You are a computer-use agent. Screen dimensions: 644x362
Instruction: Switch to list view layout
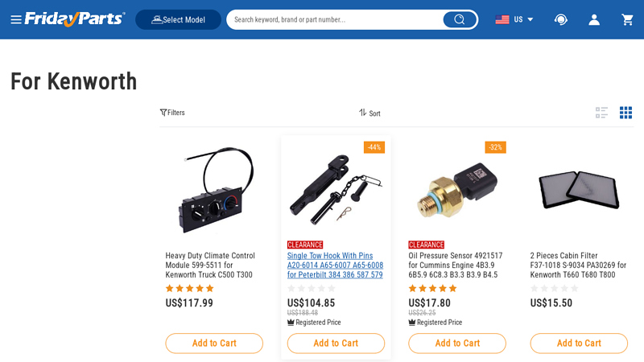point(601,113)
